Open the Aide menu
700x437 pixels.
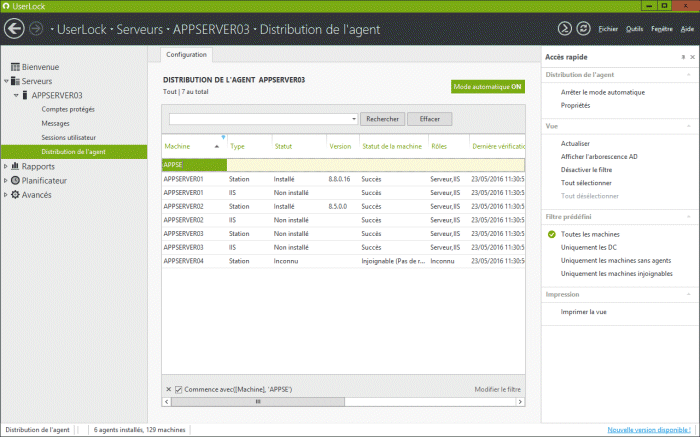click(x=687, y=29)
